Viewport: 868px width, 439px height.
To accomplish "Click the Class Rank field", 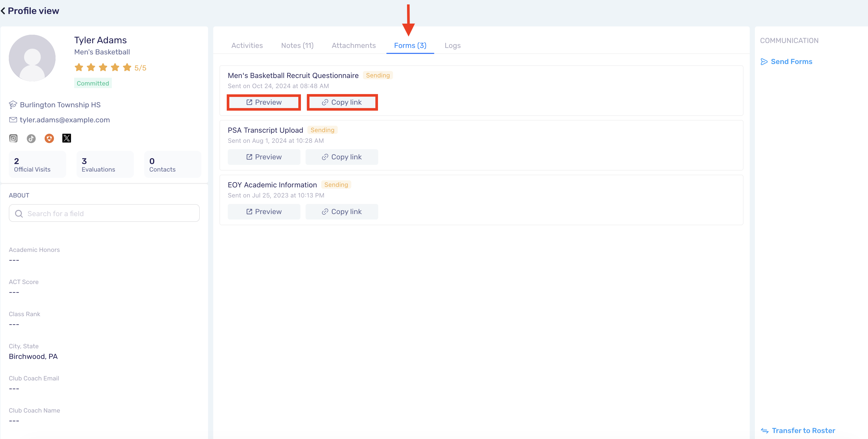I will pos(25,319).
